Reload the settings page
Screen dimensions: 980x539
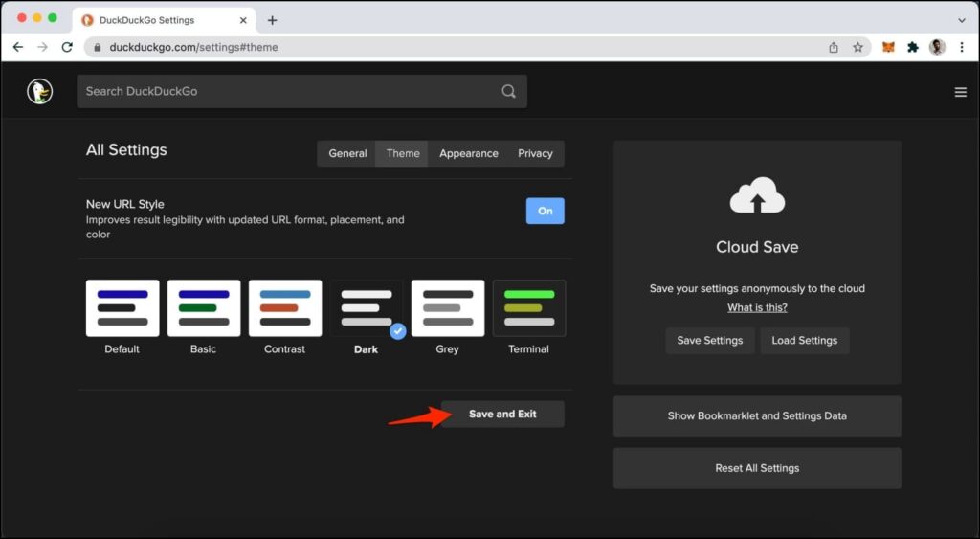tap(67, 47)
